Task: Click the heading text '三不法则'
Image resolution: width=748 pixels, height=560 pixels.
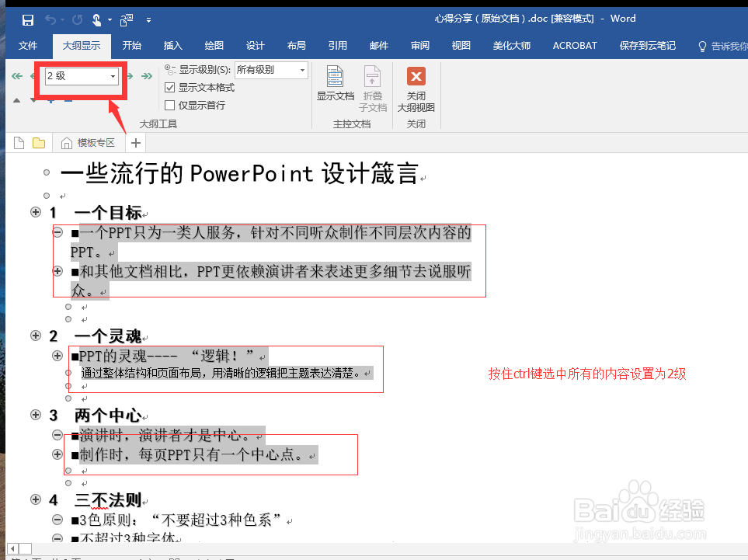Action: [108, 500]
